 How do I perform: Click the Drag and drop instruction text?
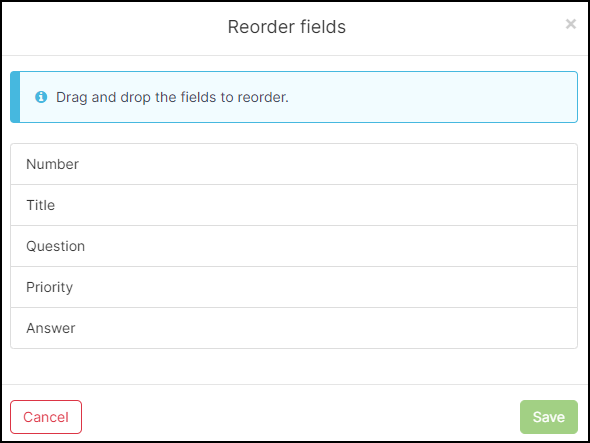[172, 97]
